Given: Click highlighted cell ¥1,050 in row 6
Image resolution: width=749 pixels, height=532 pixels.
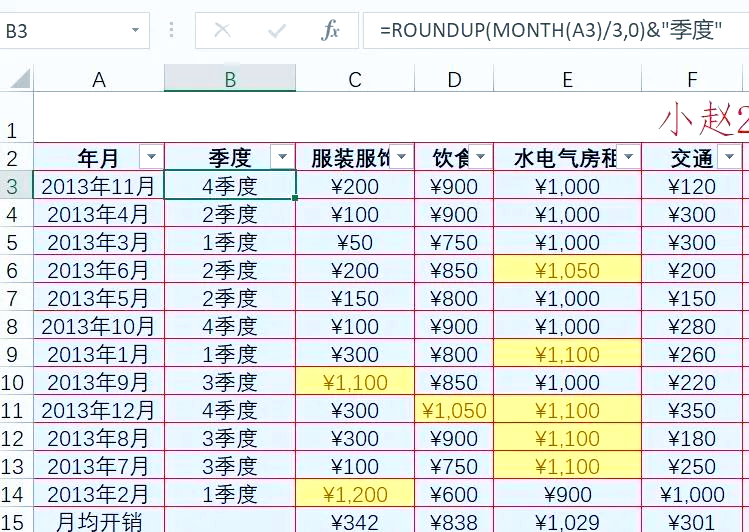Looking at the screenshot, I should [x=567, y=269].
